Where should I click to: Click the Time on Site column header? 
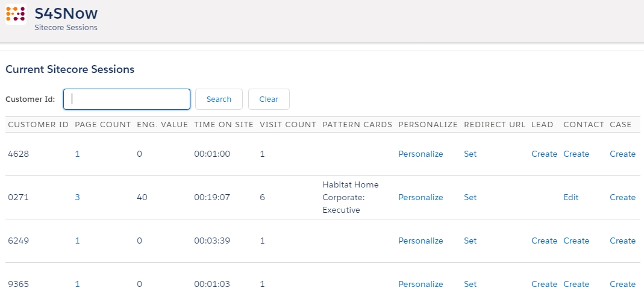(224, 125)
